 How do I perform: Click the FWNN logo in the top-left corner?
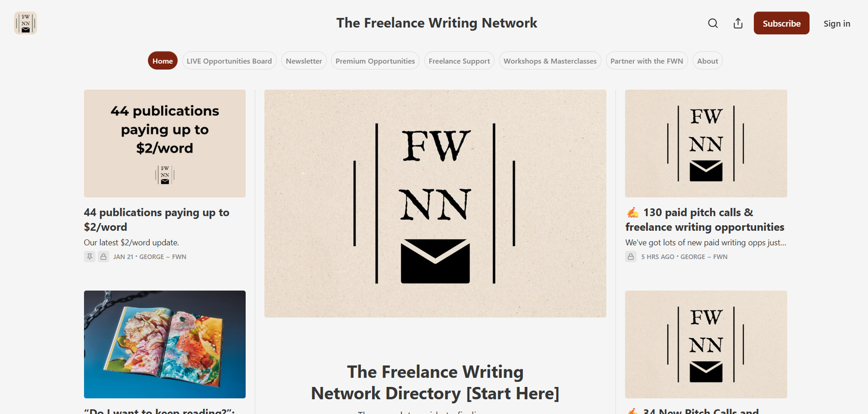coord(25,23)
